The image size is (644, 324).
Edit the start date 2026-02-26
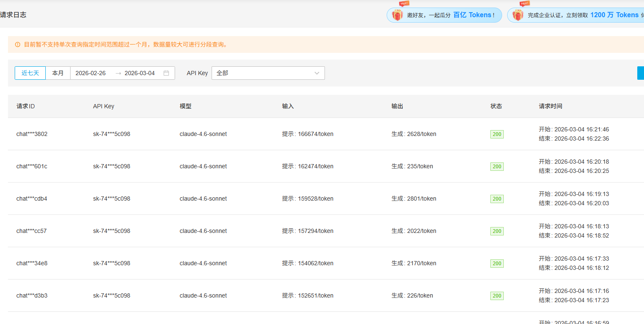pos(91,73)
